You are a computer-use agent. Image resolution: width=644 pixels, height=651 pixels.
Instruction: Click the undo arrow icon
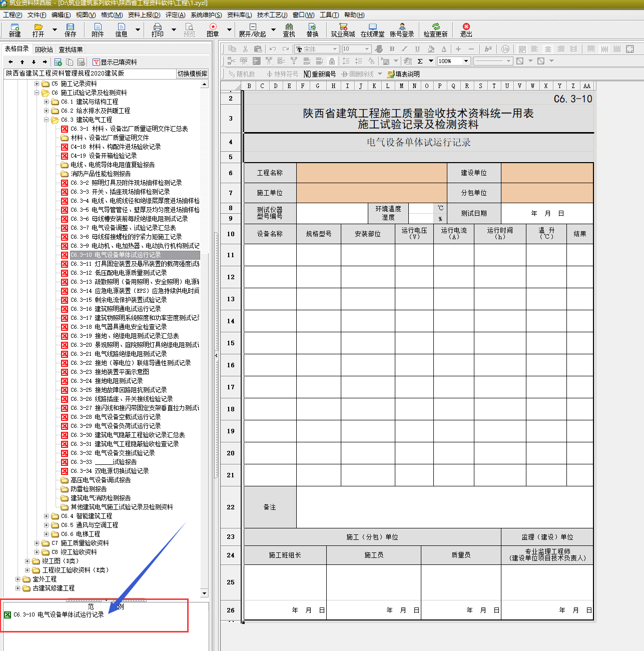click(272, 49)
